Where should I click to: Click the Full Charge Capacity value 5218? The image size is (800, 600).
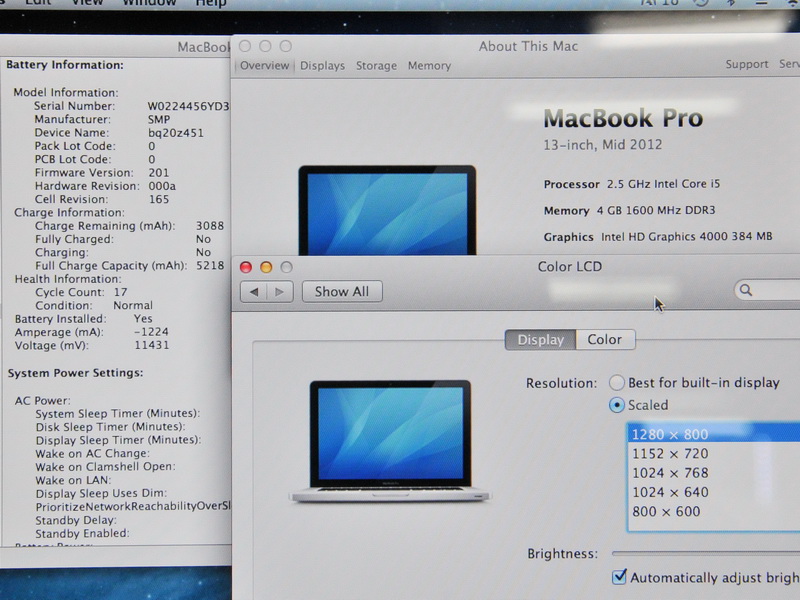click(x=210, y=265)
